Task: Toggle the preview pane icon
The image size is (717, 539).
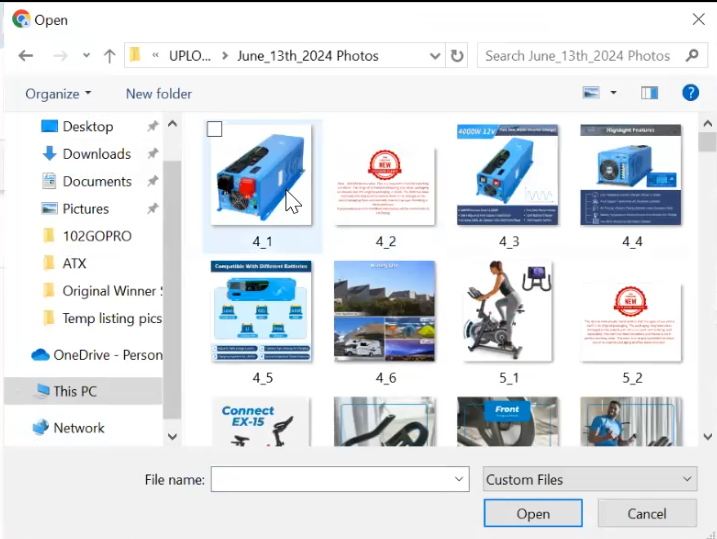Action: tap(650, 93)
